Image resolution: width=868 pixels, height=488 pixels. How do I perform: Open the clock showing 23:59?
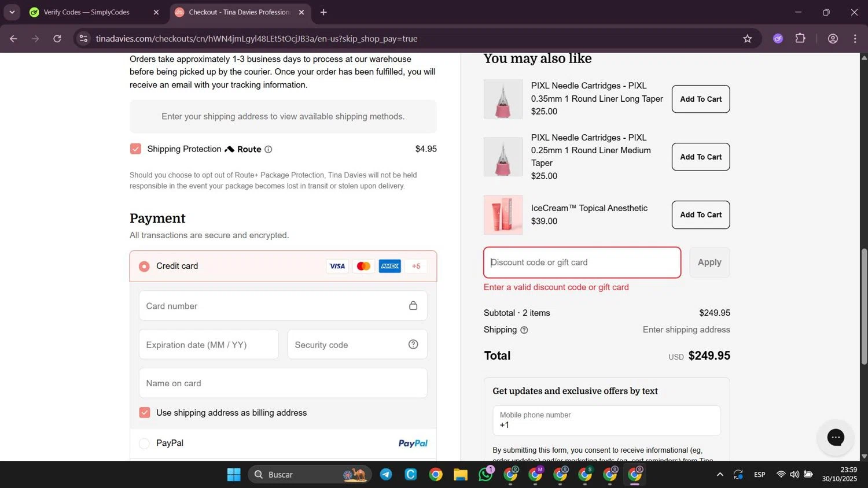[840, 474]
